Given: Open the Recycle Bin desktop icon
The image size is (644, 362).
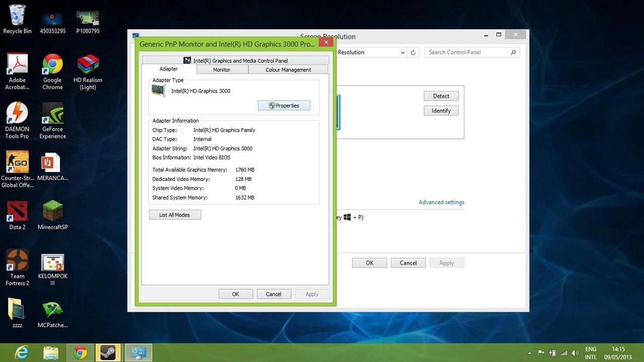Looking at the screenshot, I should point(17,20).
